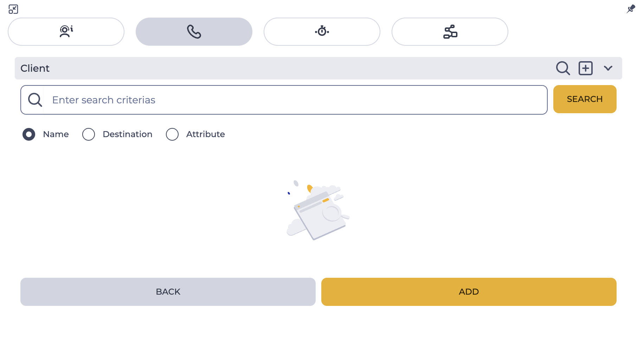
Task: Click the pin icon
Action: [631, 9]
